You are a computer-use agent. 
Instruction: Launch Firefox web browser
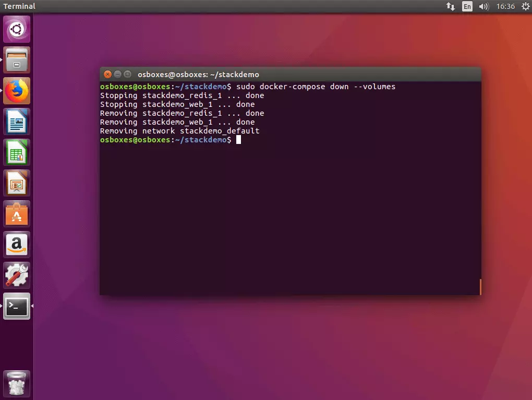pos(17,91)
